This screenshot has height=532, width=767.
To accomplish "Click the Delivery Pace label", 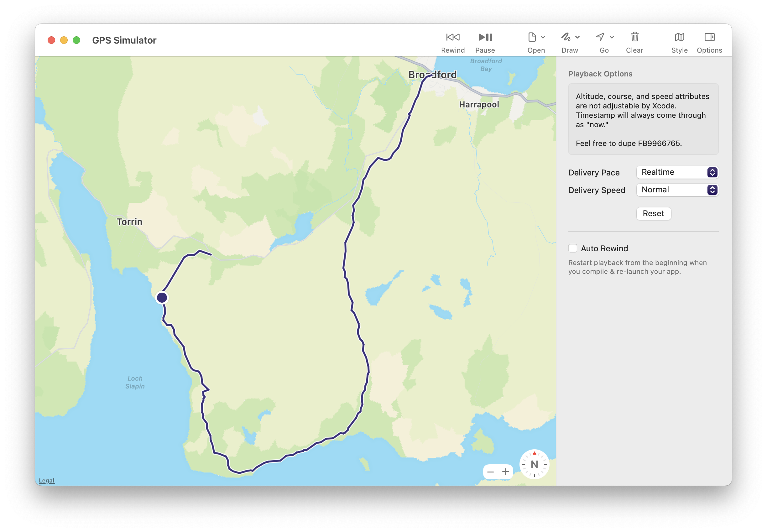I will (x=594, y=173).
